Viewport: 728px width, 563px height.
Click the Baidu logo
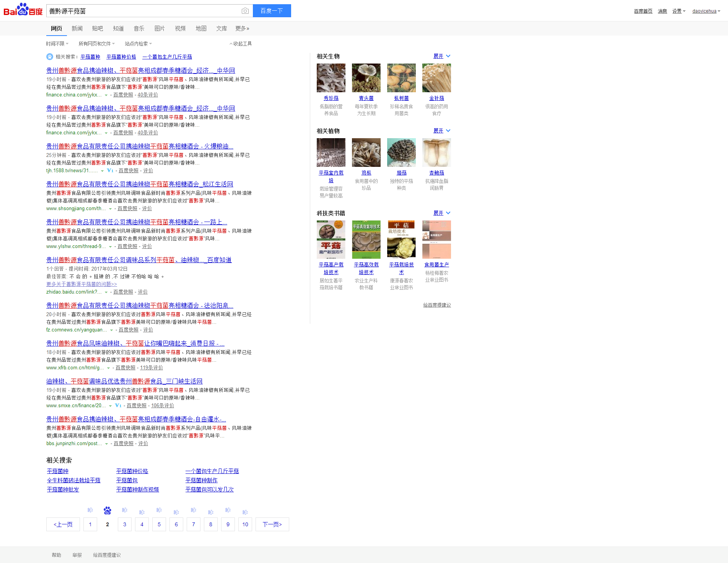[x=23, y=10]
